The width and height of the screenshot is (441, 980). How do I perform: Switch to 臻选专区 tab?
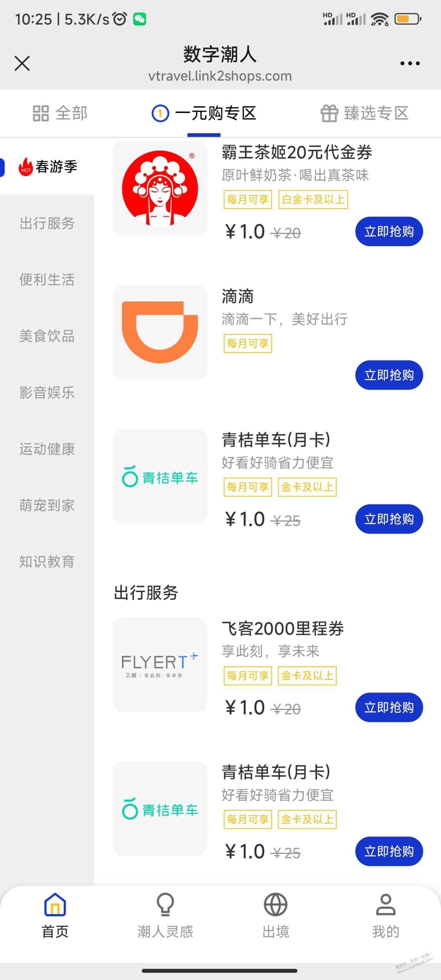point(364,113)
